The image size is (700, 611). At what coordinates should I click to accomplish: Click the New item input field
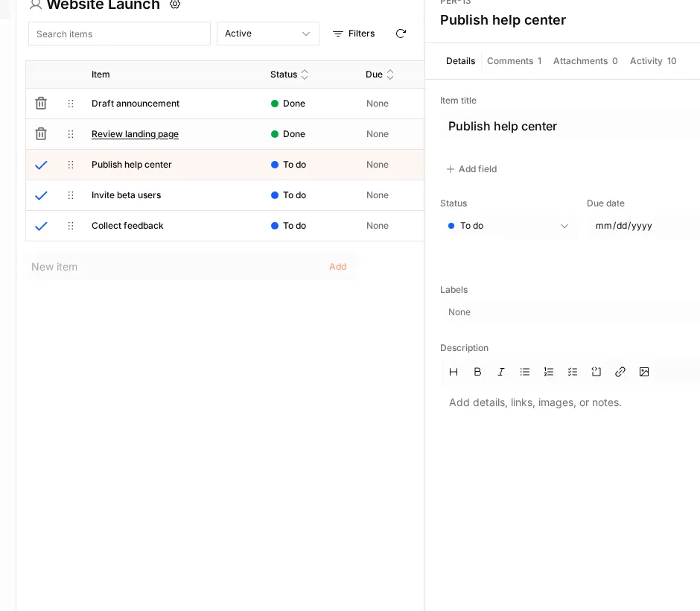click(174, 267)
